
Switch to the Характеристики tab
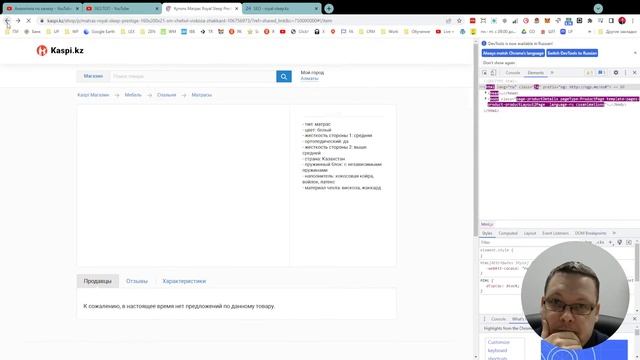[x=184, y=281]
